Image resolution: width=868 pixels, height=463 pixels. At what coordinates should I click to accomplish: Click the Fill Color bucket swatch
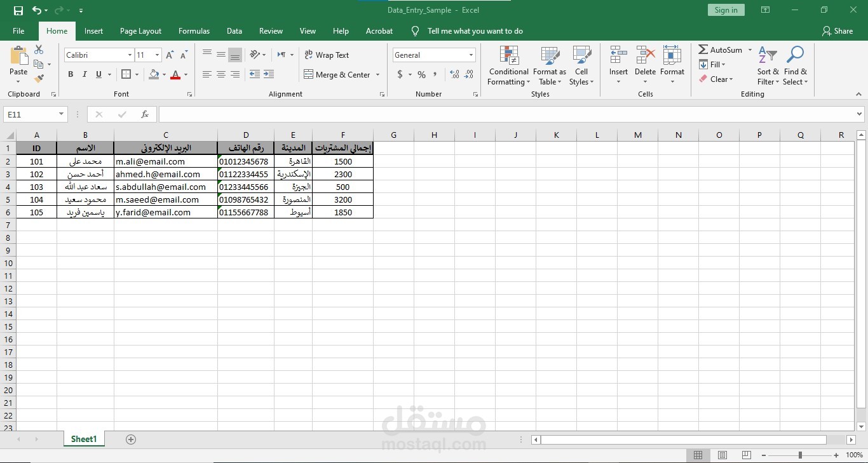[154, 74]
